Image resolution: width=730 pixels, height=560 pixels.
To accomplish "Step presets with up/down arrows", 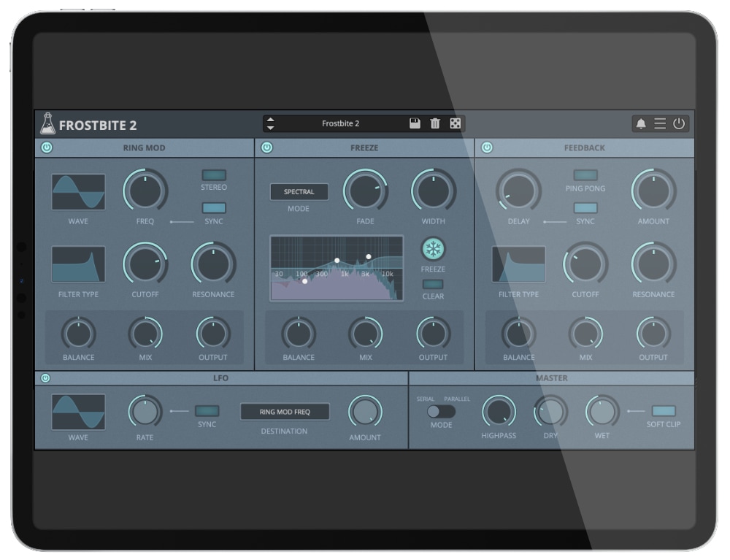I will click(x=270, y=123).
